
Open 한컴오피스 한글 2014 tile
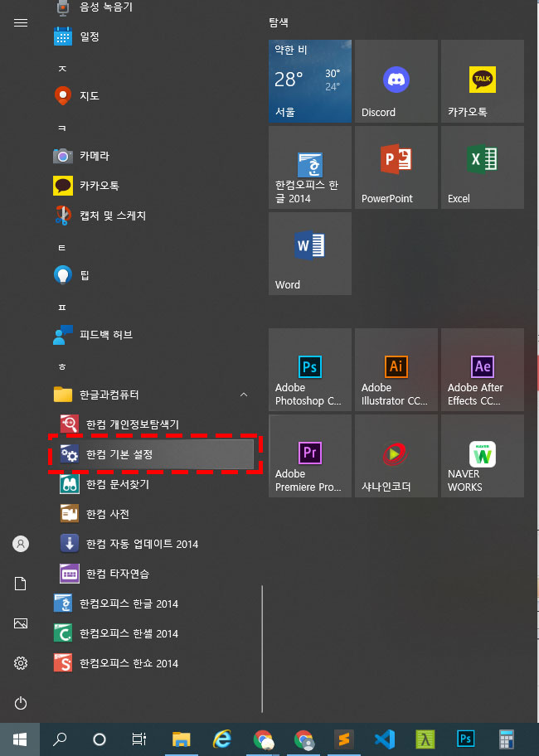click(x=310, y=167)
